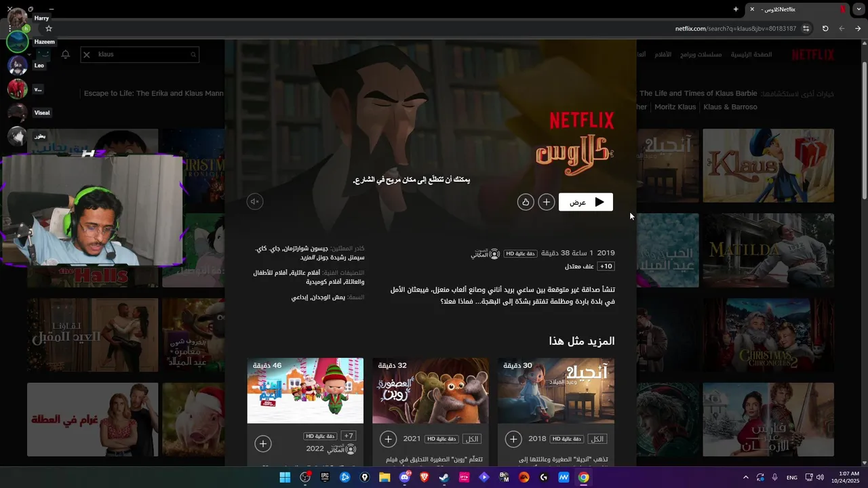
Task: Open the ENG language selector
Action: 792,477
